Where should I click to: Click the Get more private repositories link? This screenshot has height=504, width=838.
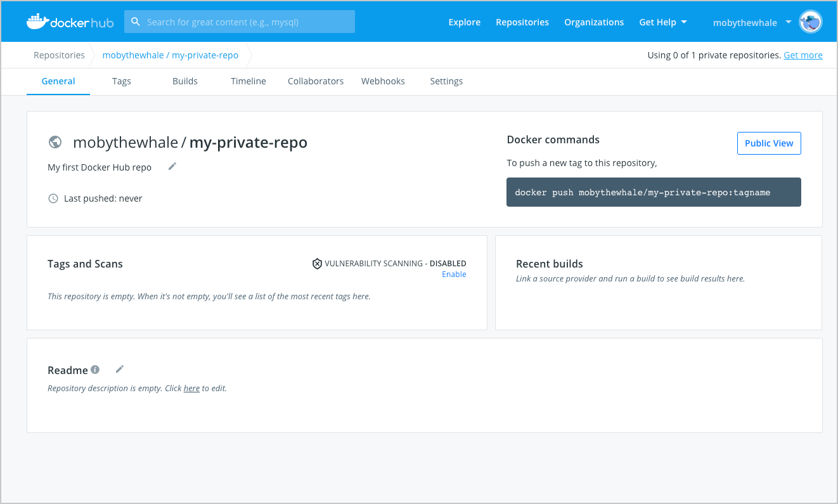point(803,55)
